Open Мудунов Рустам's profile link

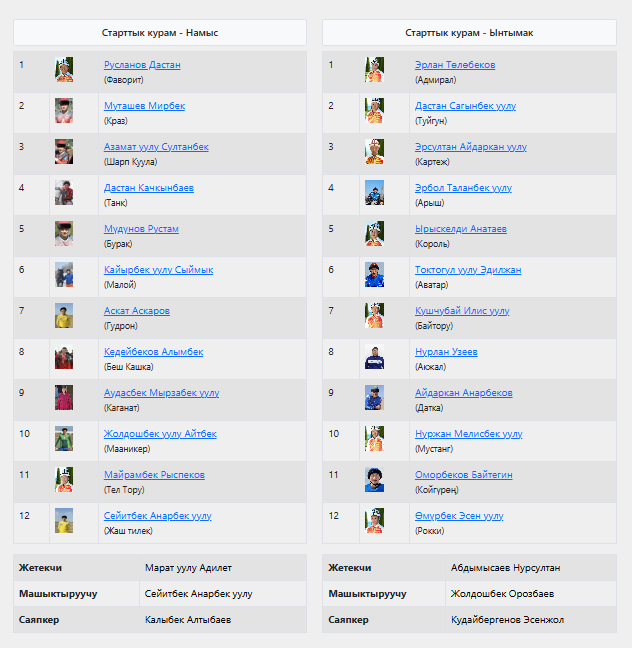141,229
